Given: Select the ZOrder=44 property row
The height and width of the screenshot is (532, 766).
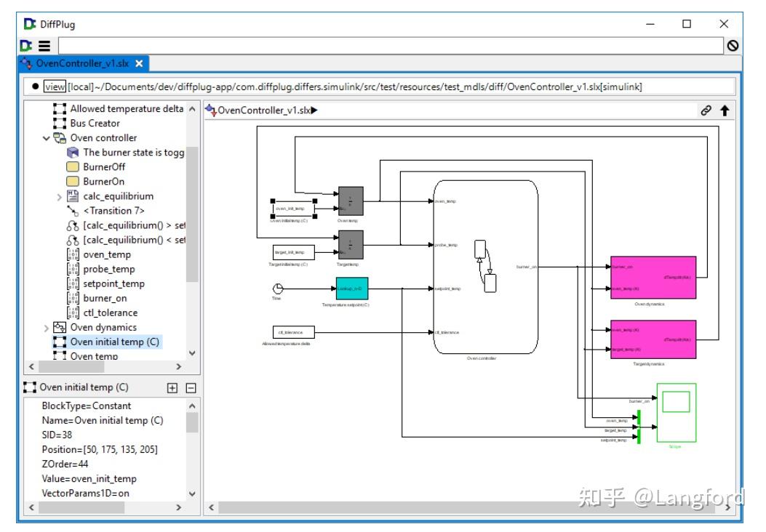Looking at the screenshot, I should [65, 464].
